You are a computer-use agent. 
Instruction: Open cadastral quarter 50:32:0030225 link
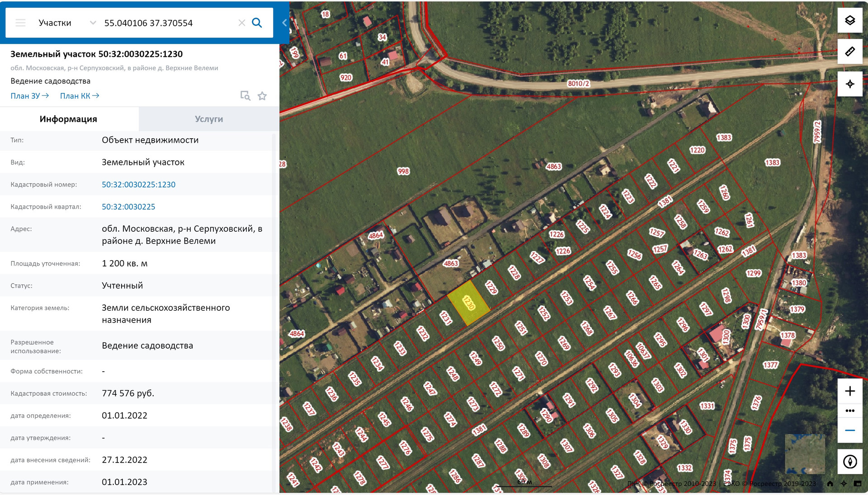(x=128, y=207)
